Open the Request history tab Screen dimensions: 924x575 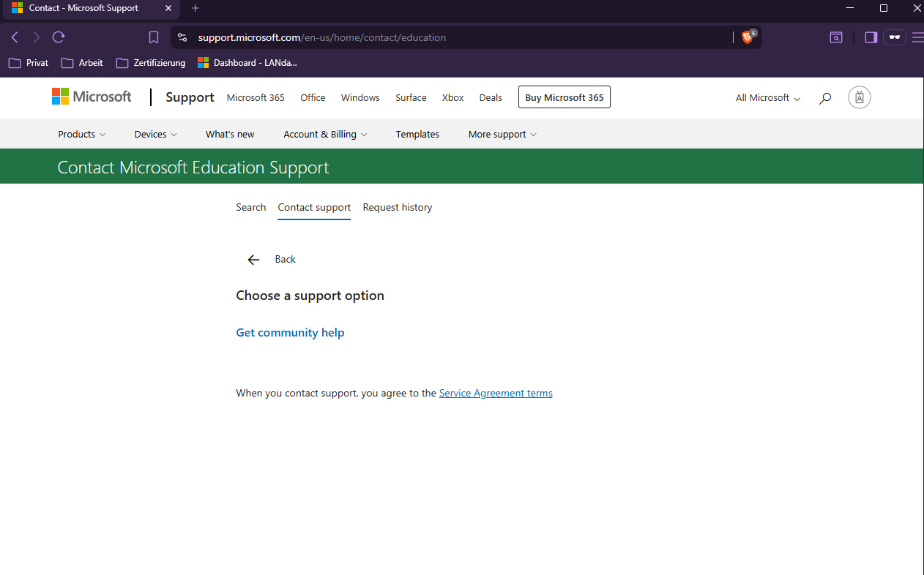coord(398,208)
